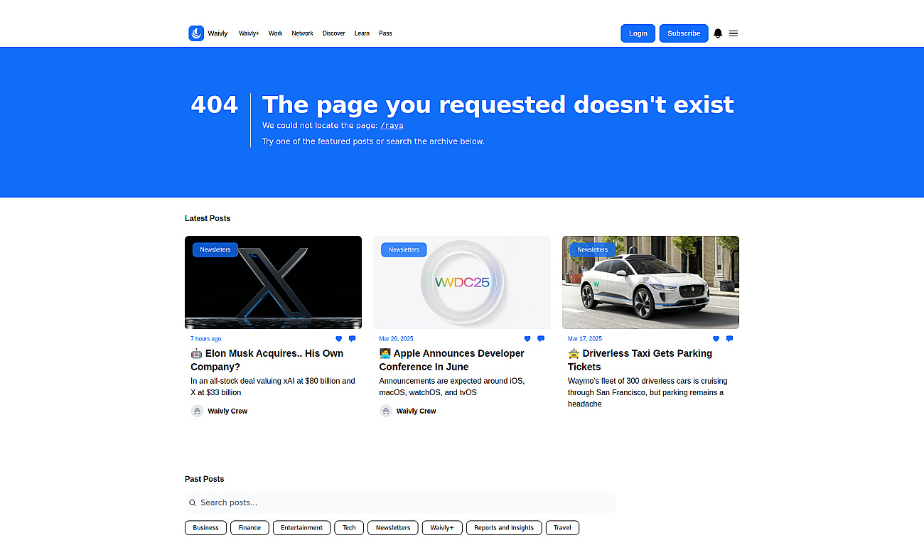
Task: Open the WWDC25 post thumbnail
Action: point(462,282)
